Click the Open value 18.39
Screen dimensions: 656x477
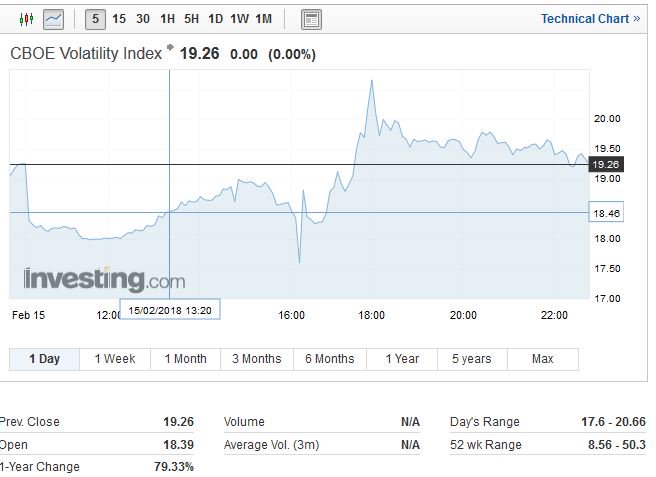click(x=179, y=444)
